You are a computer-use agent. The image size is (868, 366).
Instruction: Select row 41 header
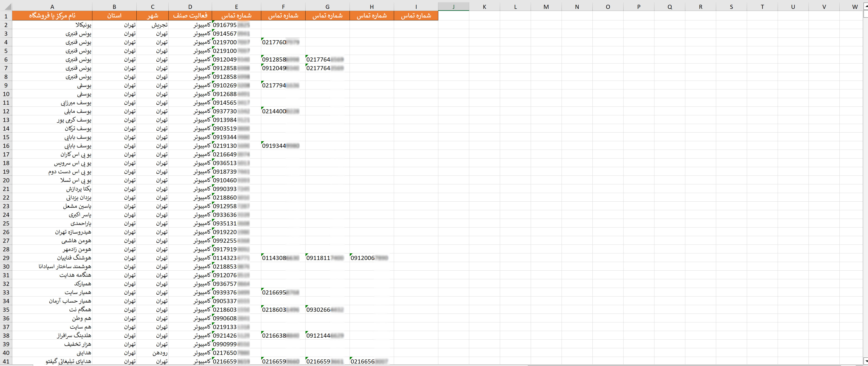coord(6,361)
